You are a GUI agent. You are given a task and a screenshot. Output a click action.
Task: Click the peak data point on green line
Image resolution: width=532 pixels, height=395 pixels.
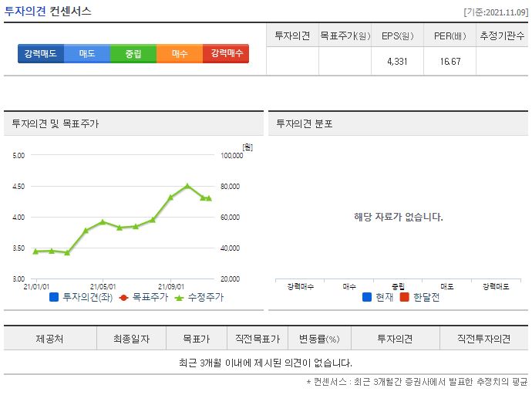pyautogui.click(x=187, y=186)
